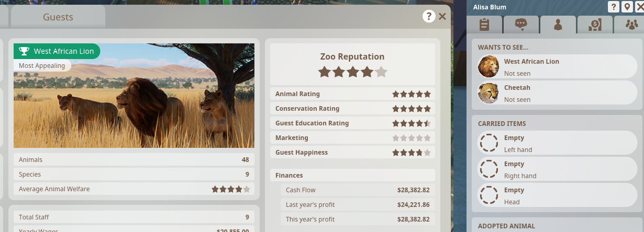Select the West African Lion wants-to-see entry
This screenshot has height=232, width=644.
point(559,67)
